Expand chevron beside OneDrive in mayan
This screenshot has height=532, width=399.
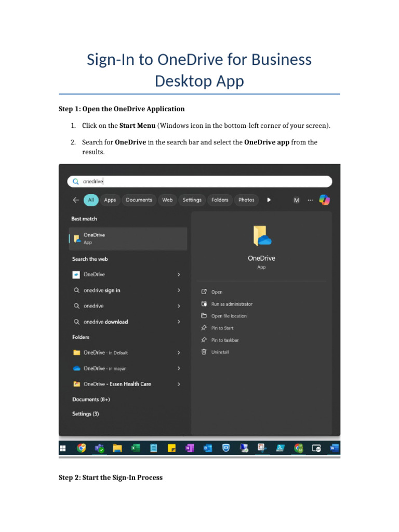pos(179,368)
